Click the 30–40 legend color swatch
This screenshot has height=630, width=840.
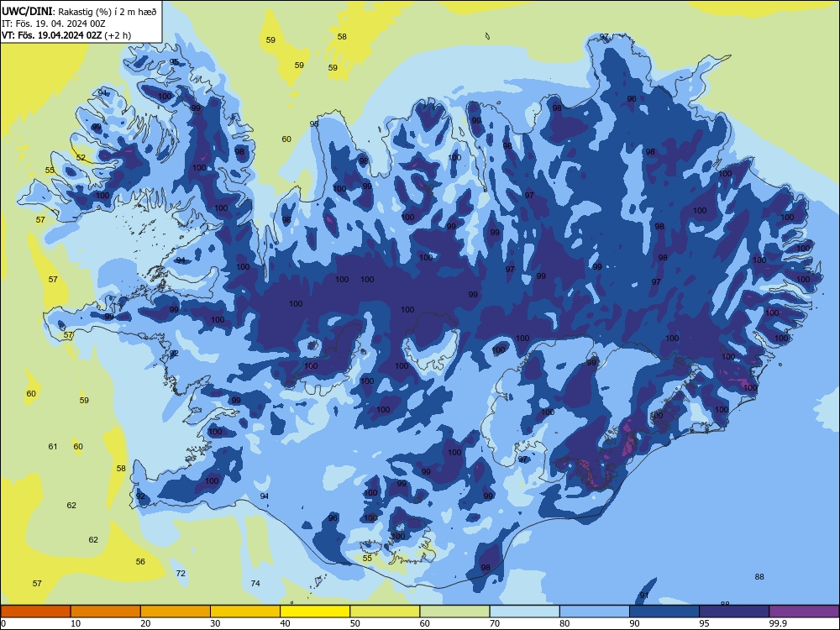(245, 612)
